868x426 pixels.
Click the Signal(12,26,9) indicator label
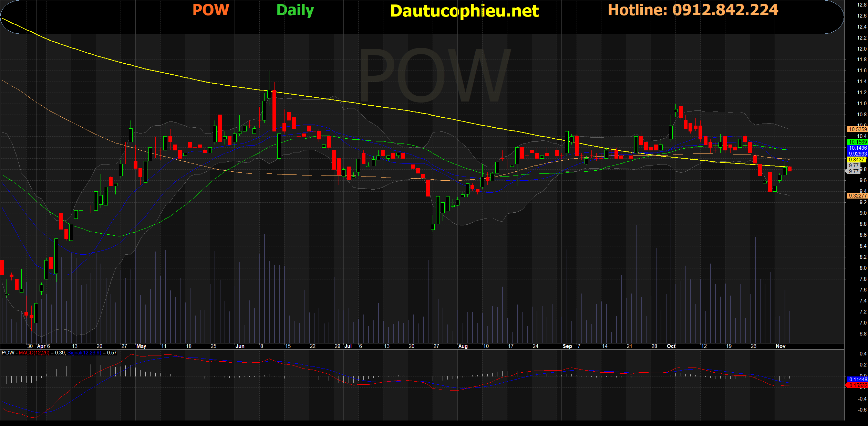(x=85, y=353)
